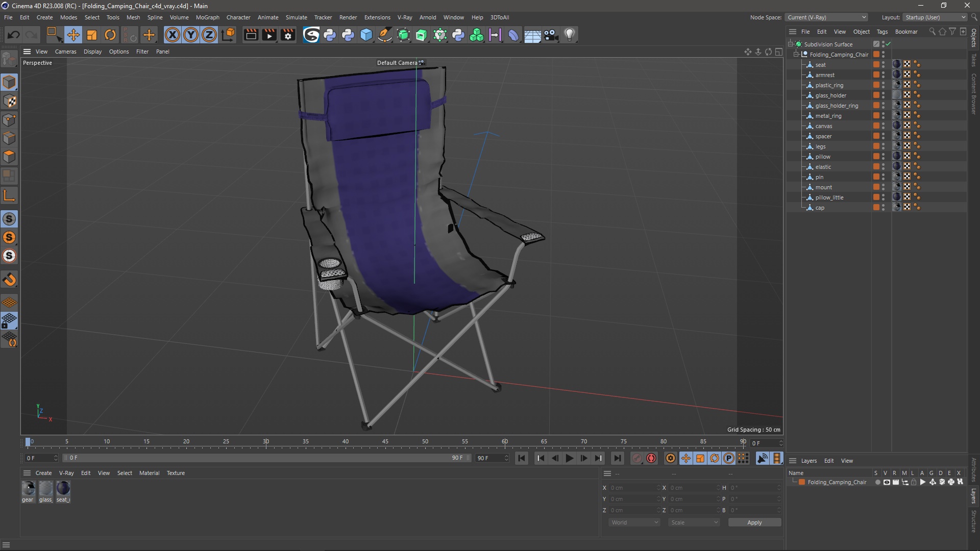Click the Simulate menu item

coord(296,17)
